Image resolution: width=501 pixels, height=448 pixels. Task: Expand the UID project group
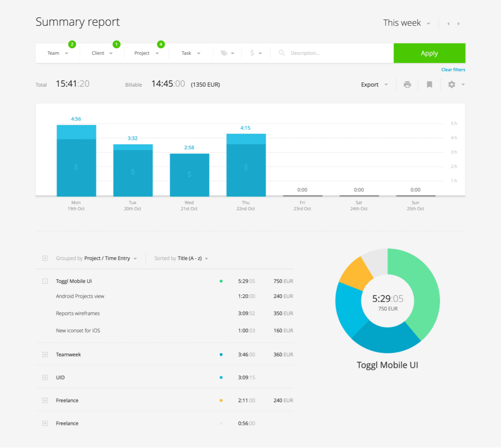(45, 377)
